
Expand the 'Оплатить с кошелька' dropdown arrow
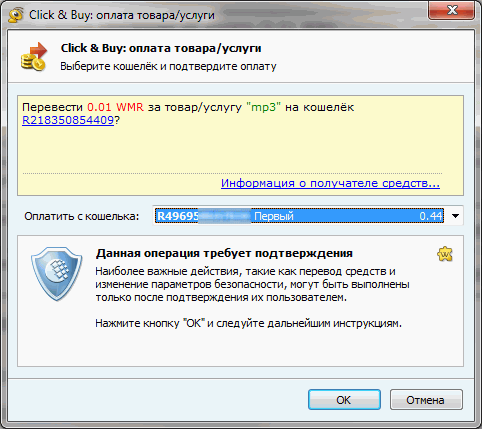(x=455, y=216)
